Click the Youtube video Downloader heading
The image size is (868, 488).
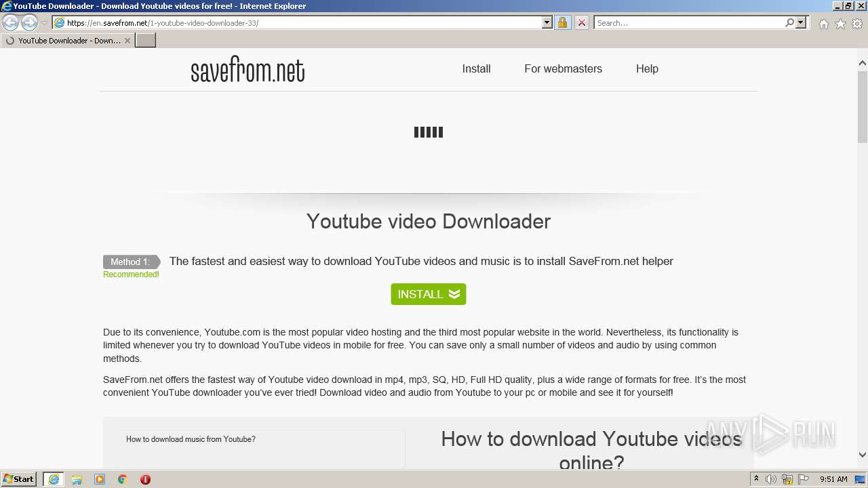point(429,221)
